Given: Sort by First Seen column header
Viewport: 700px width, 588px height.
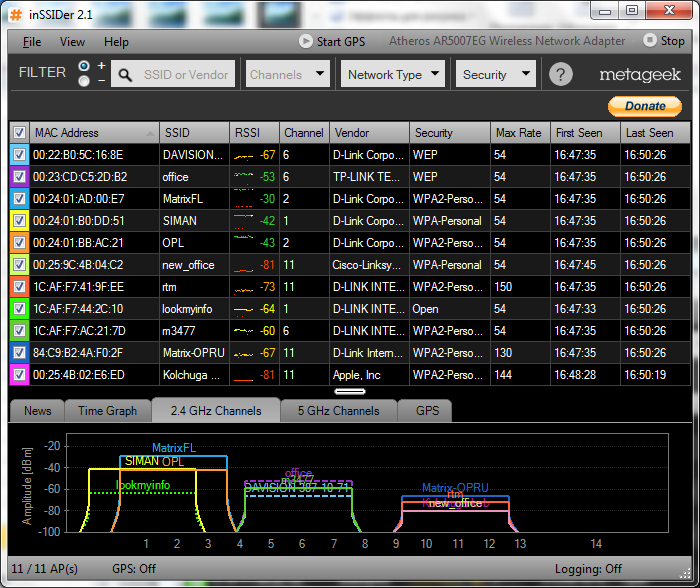Looking at the screenshot, I should [x=585, y=133].
